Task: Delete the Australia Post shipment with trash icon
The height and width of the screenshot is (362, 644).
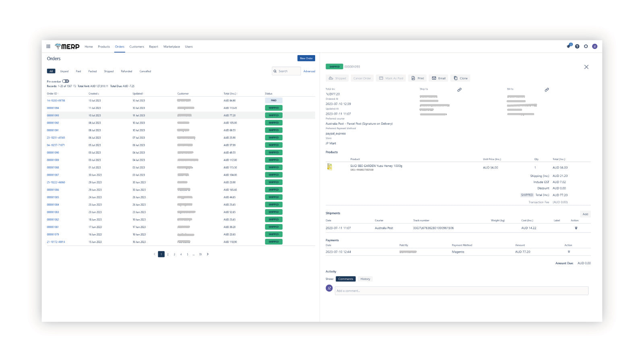Action: [576, 228]
